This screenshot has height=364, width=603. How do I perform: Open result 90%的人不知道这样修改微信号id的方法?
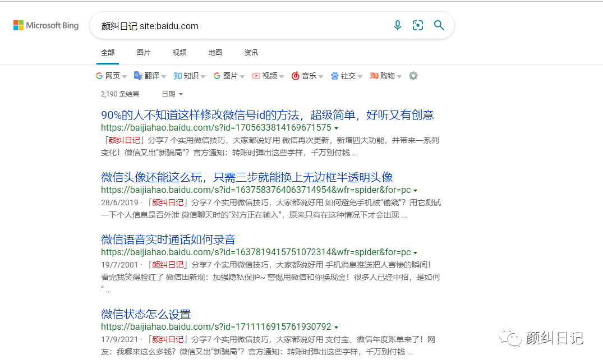pyautogui.click(x=267, y=115)
